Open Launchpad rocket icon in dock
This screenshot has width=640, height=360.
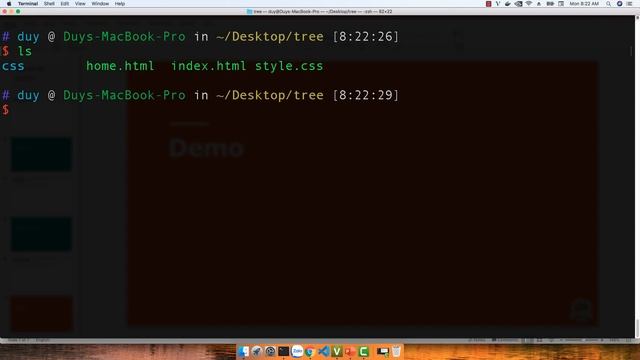pos(257,351)
